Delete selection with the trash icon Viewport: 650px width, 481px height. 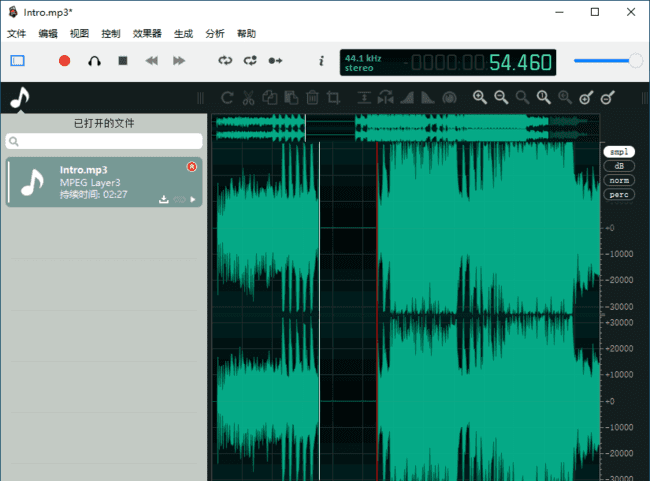click(312, 98)
